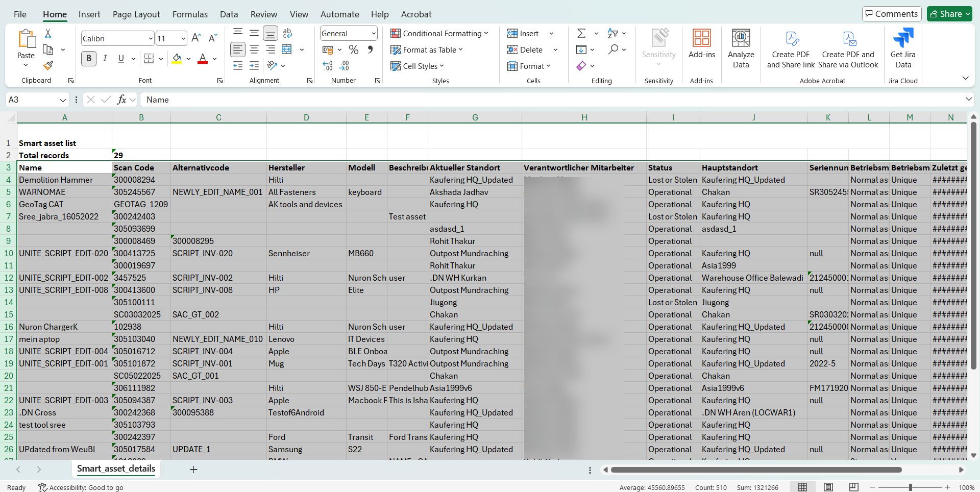
Task: Select the Format Painter brush
Action: click(x=48, y=65)
